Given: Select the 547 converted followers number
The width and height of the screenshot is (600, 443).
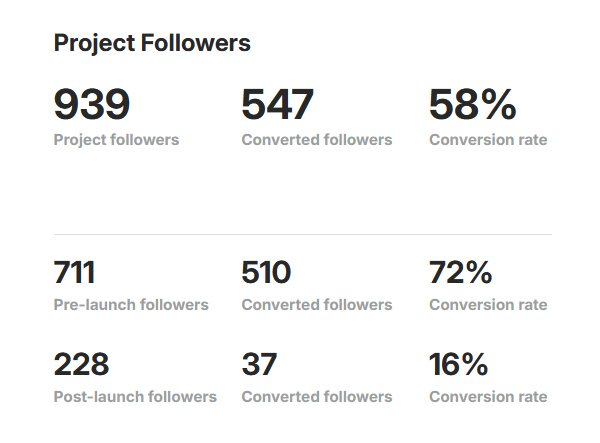Looking at the screenshot, I should coord(277,104).
